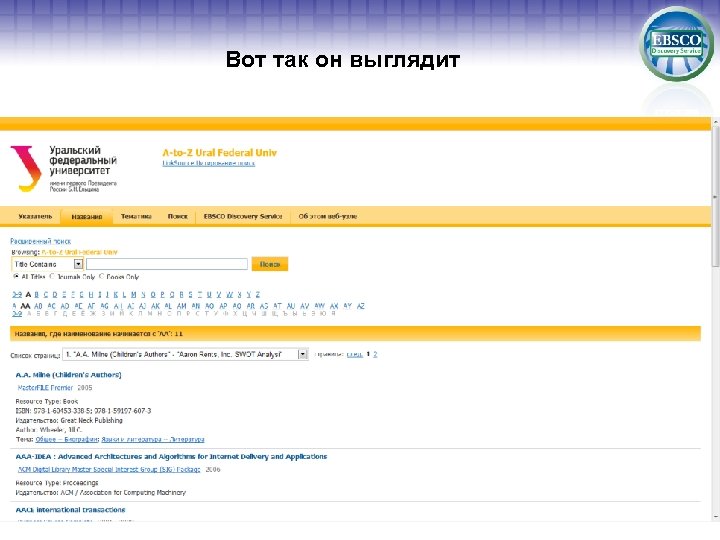Open the EBSCO Discovery Service tab
Image resolution: width=720 pixels, height=540 pixels.
tap(243, 216)
